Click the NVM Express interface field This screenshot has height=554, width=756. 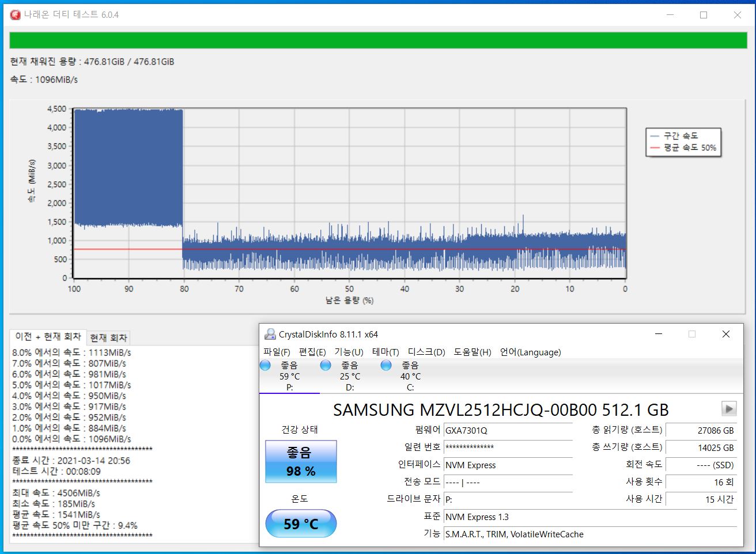click(508, 465)
